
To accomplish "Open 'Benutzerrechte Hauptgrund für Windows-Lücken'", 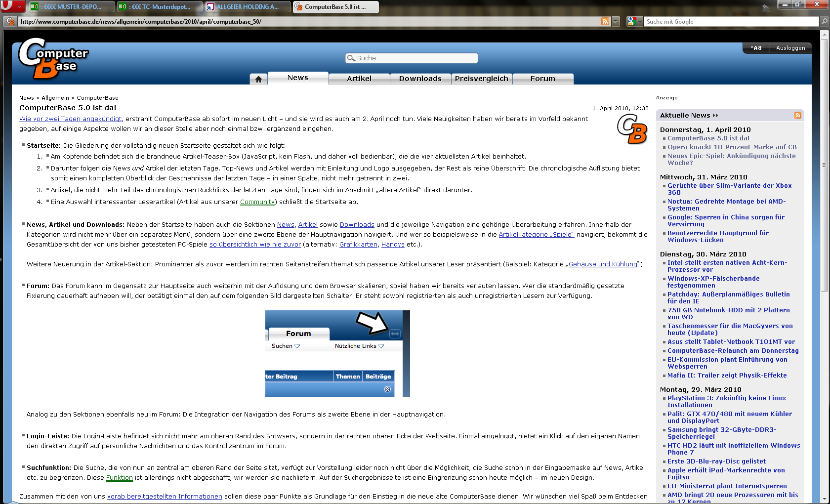I will [x=718, y=237].
